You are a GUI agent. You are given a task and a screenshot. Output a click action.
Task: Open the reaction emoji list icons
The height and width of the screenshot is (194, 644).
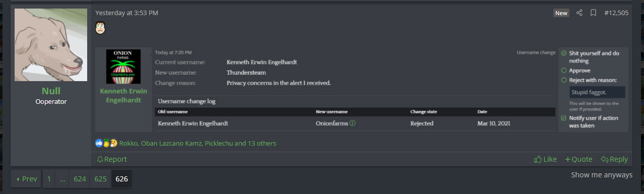point(106,143)
